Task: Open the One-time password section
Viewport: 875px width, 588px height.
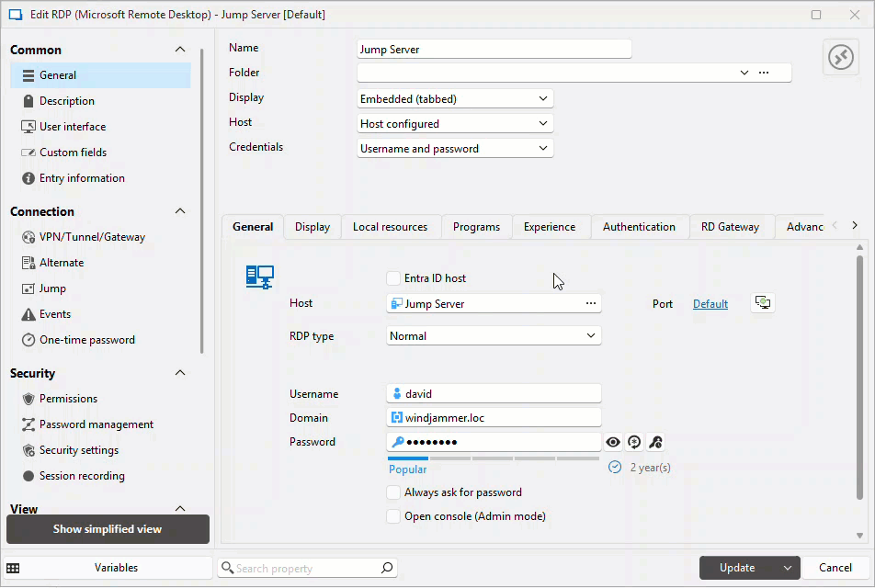Action: click(x=86, y=340)
